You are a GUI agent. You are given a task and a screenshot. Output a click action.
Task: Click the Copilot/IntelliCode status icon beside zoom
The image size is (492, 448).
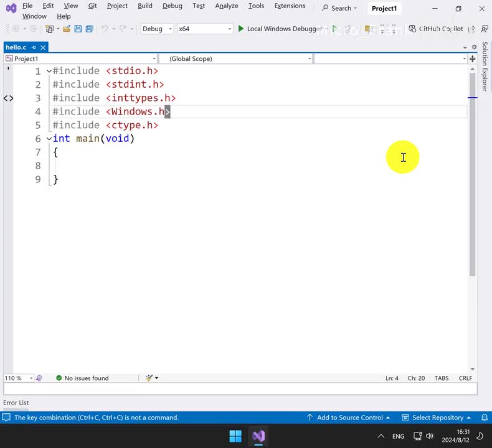coord(39,378)
